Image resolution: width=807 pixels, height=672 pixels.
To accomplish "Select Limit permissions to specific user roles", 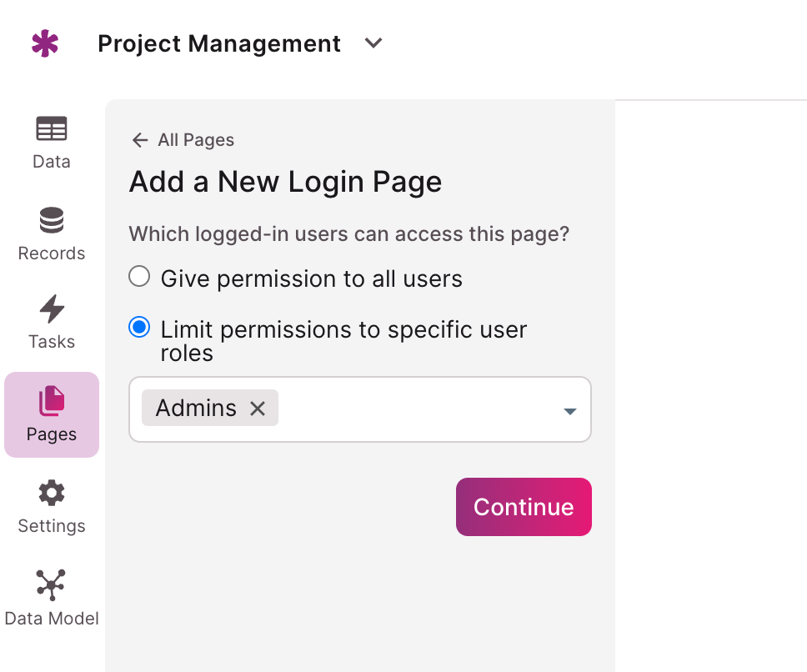I will 139,328.
